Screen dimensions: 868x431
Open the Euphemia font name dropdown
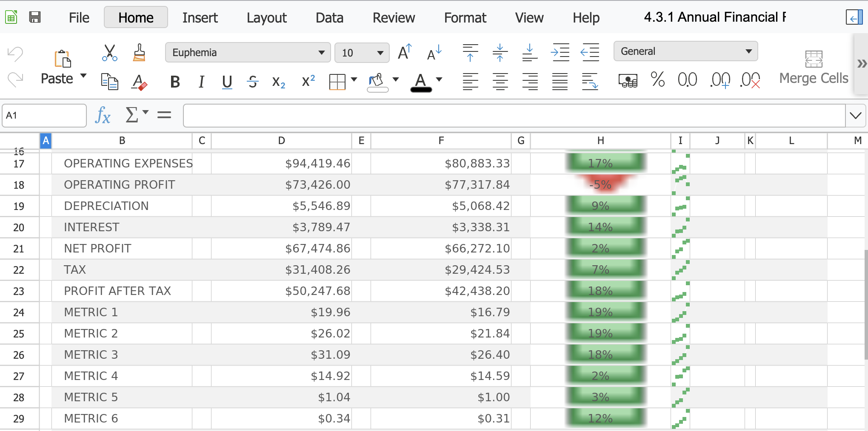pyautogui.click(x=321, y=53)
